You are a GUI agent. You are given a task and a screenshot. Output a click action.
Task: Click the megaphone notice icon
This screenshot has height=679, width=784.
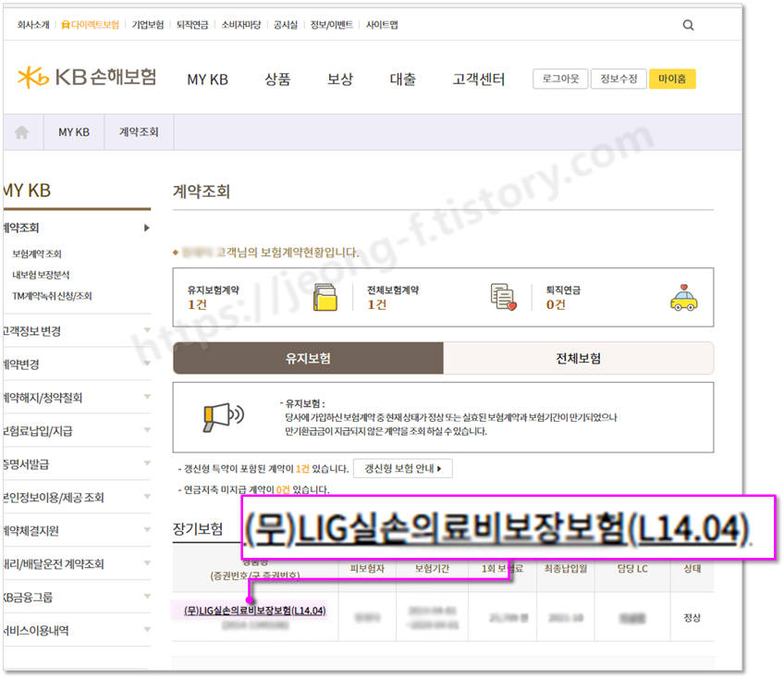pyautogui.click(x=223, y=417)
